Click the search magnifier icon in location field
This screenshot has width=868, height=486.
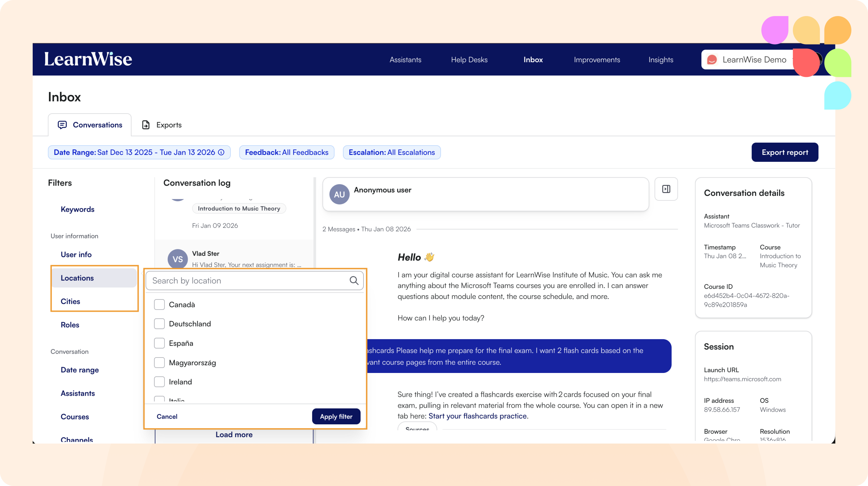[354, 281]
